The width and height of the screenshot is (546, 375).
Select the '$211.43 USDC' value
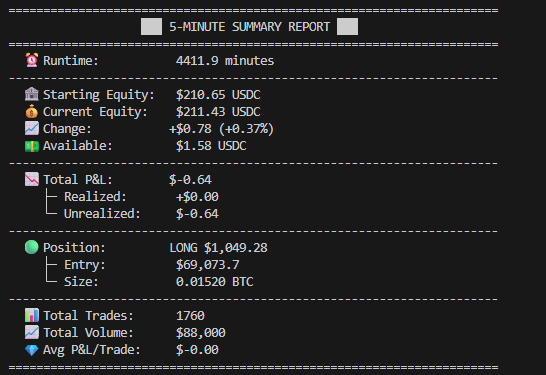click(x=218, y=112)
